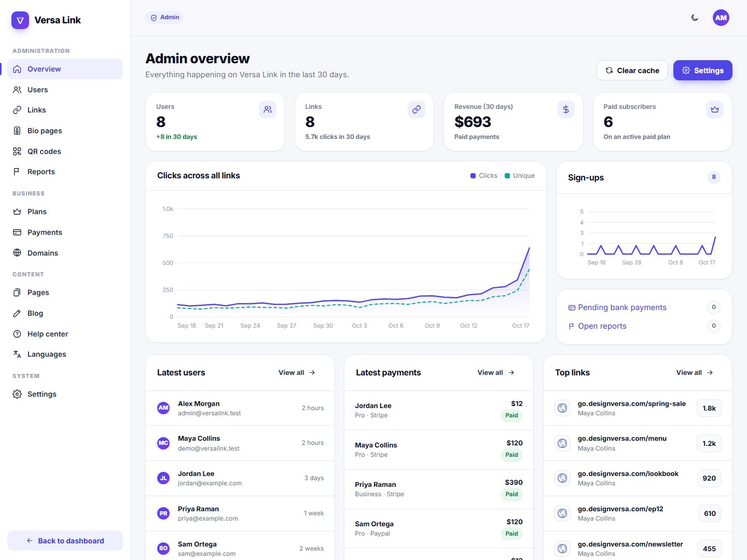The image size is (747, 560).
Task: Click the globe icon beside go.designversa.com/menu
Action: point(562,443)
